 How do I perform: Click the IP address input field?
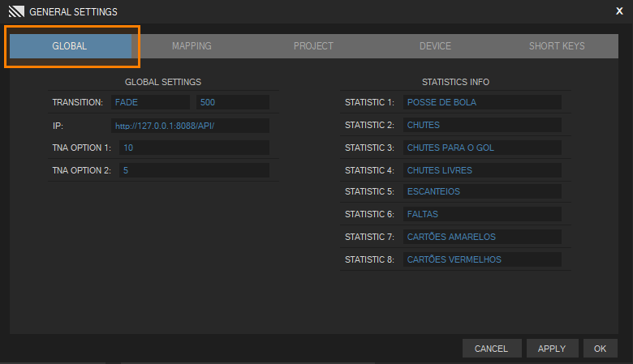[190, 126]
